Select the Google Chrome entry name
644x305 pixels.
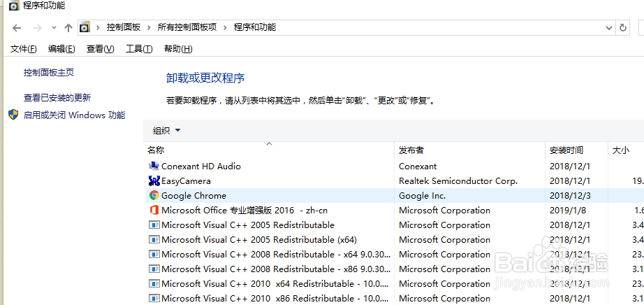point(194,196)
